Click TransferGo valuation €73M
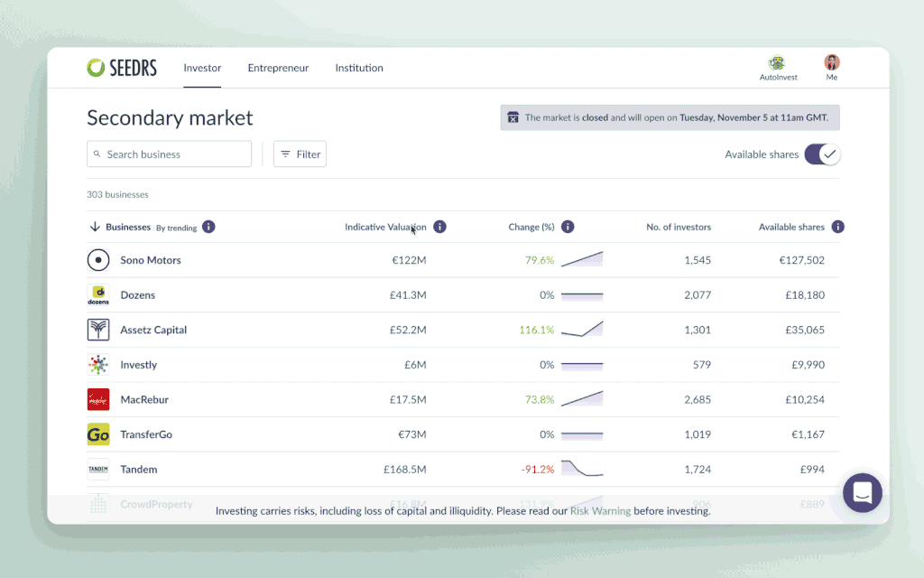Screen dimensions: 924x578 [x=411, y=434]
